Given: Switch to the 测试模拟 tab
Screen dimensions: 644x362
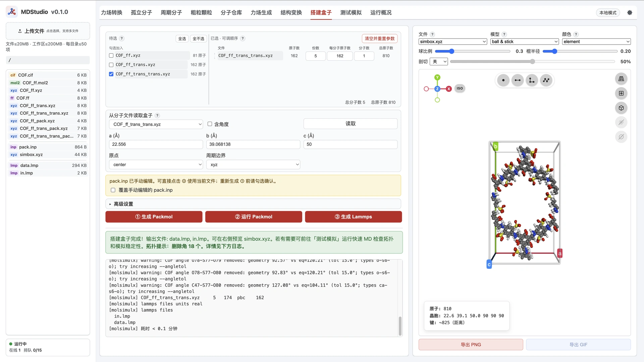Looking at the screenshot, I should pos(351,13).
